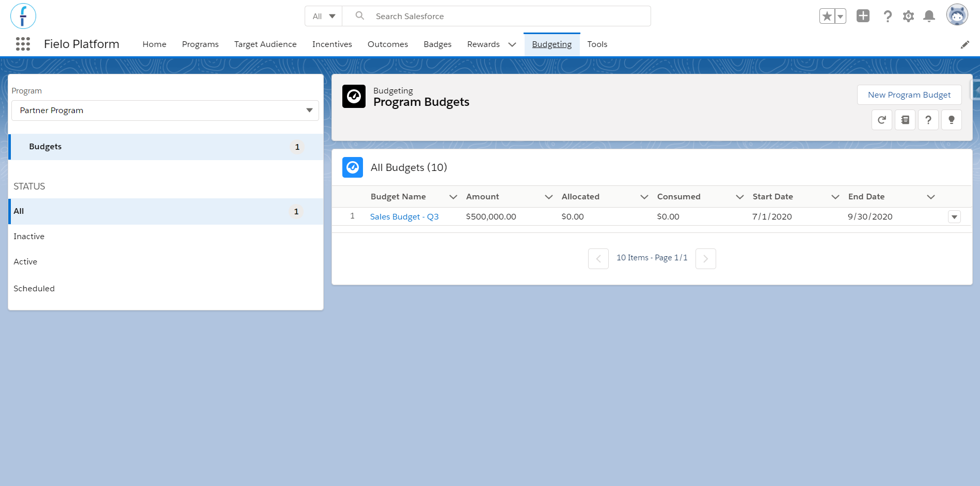Select the Budgeting tab
The height and width of the screenshot is (486, 980).
[x=552, y=44]
